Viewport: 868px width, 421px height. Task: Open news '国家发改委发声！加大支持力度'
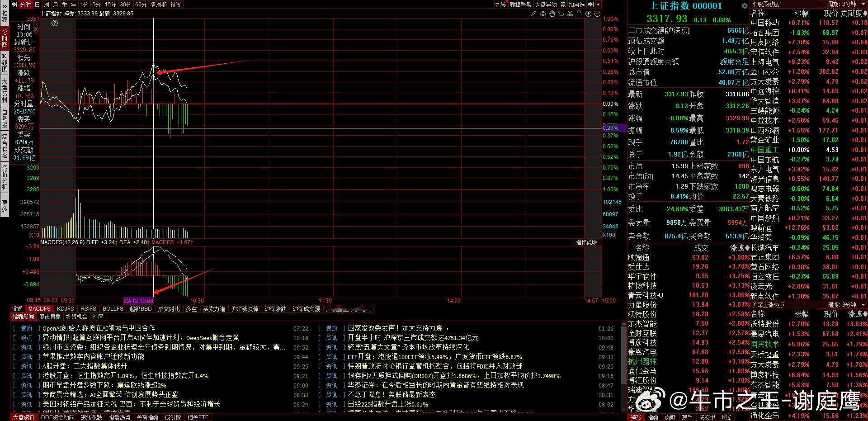pos(398,328)
